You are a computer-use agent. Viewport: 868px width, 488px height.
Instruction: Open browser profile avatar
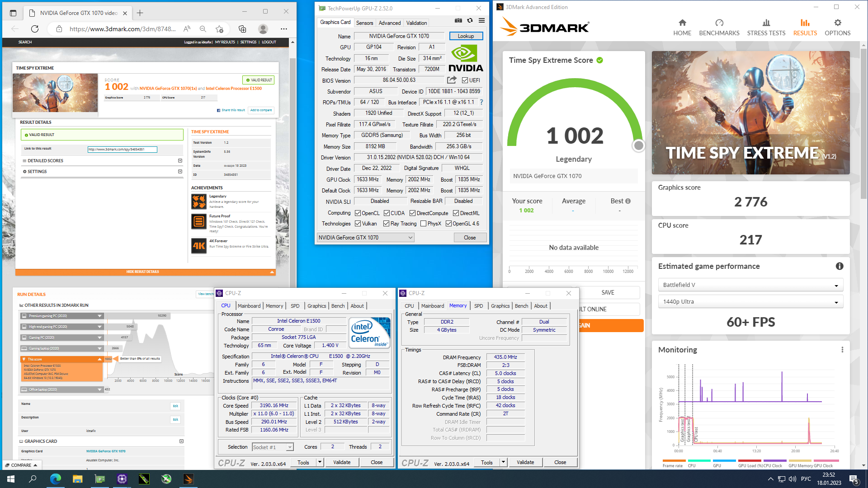(263, 29)
